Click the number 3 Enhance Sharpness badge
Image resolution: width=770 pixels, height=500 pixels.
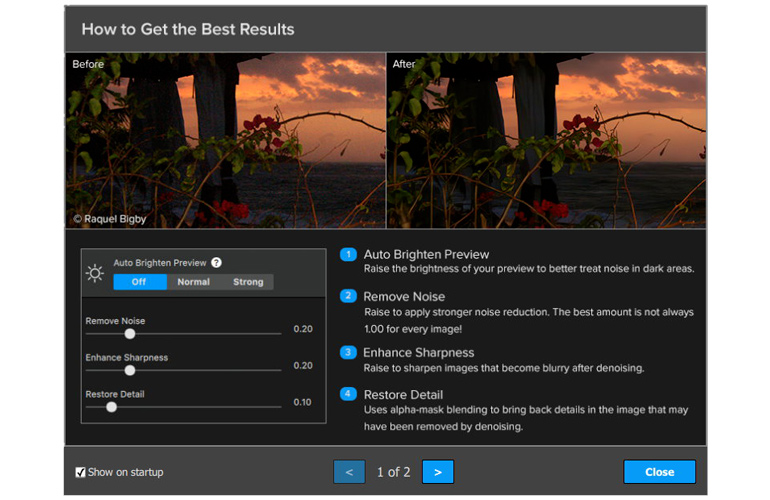point(349,353)
